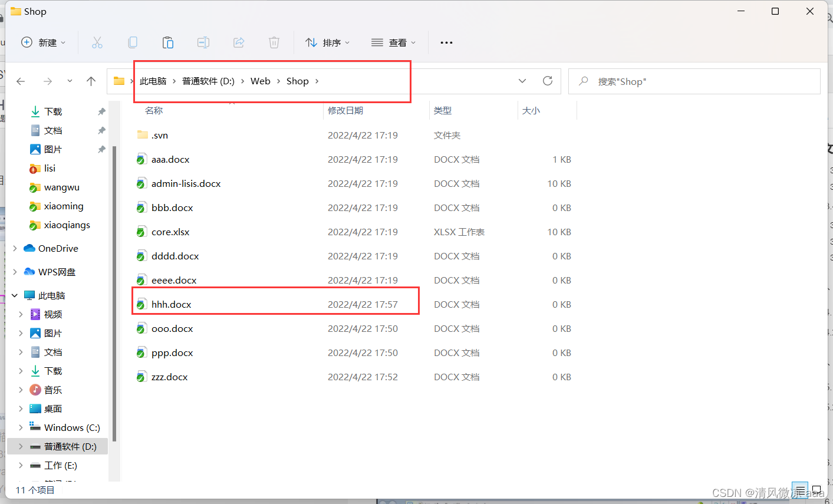Sort by 类型 column header
Viewport: 833px width, 504px height.
(443, 110)
